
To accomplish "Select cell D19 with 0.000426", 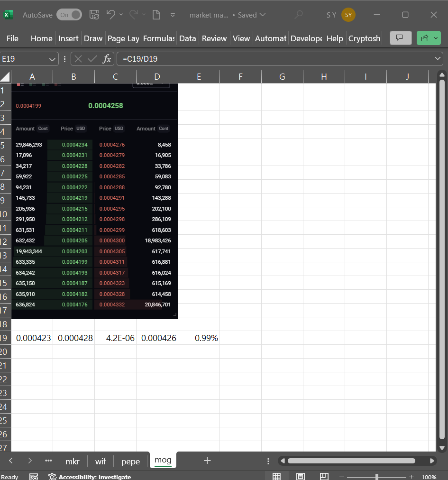I will (157, 338).
